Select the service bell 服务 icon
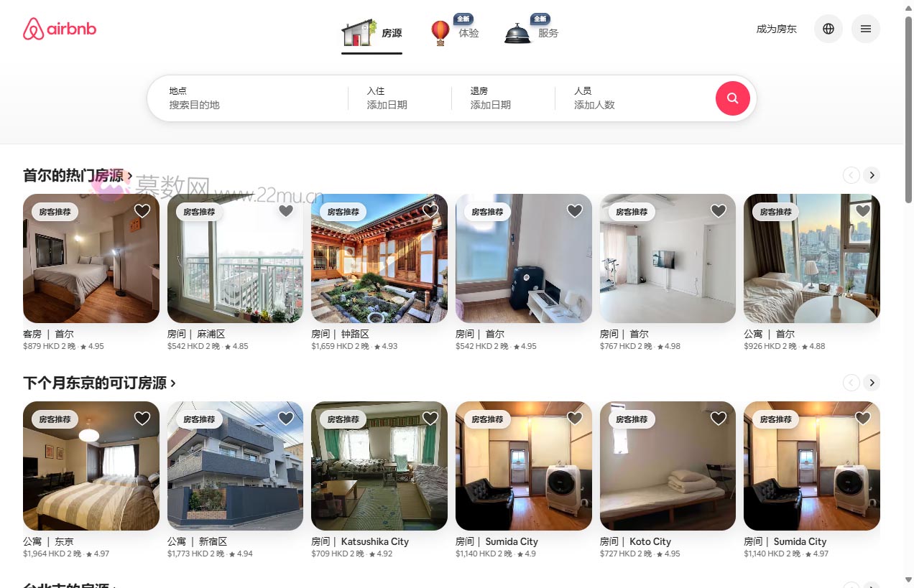 tap(517, 33)
